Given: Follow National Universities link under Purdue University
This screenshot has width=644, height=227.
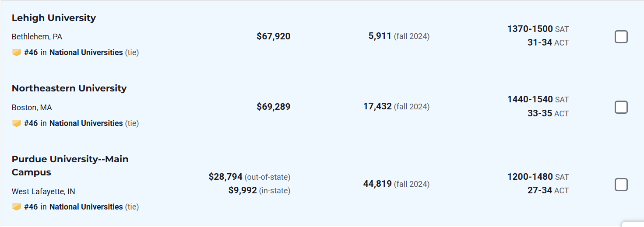Looking at the screenshot, I should coord(86,207).
